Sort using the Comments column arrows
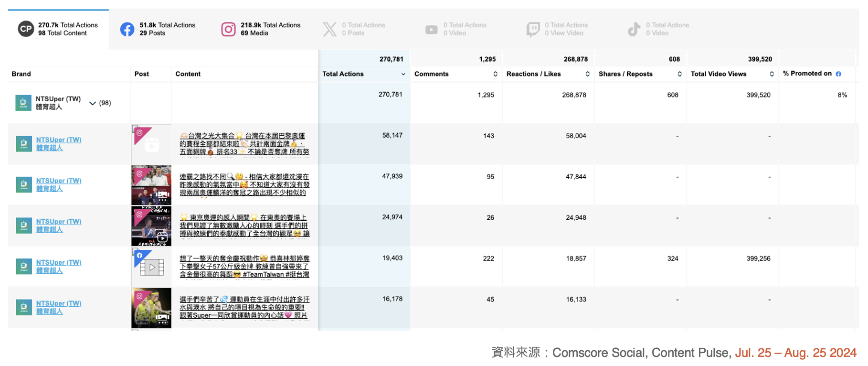This screenshot has height=366, width=868. coord(495,74)
